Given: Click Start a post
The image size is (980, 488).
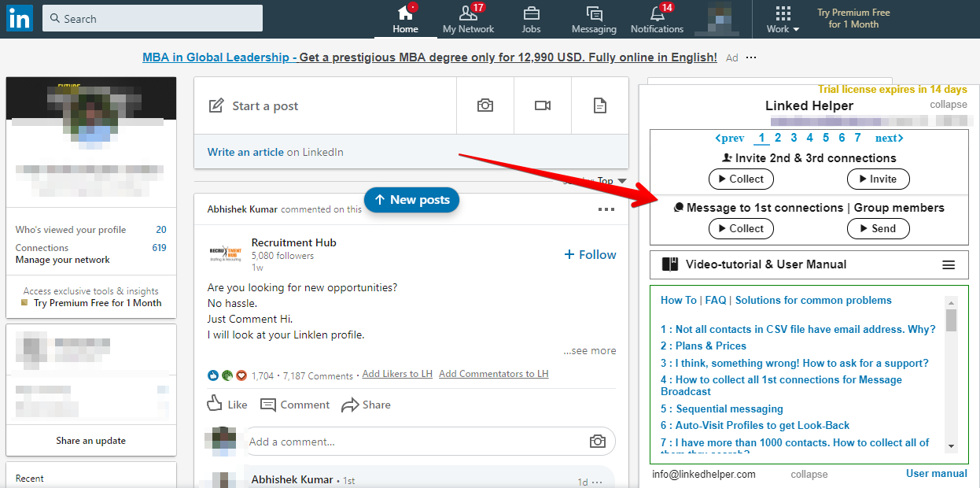Looking at the screenshot, I should pyautogui.click(x=326, y=105).
